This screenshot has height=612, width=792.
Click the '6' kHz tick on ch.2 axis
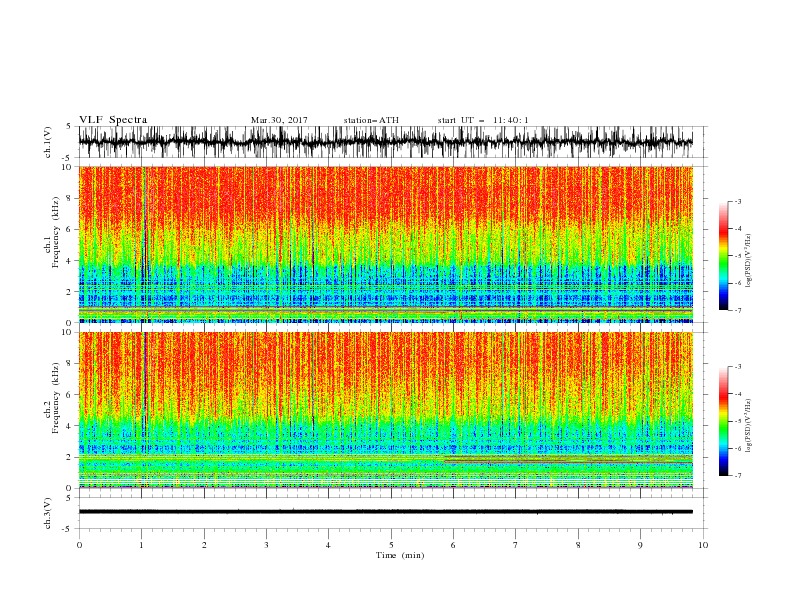pos(70,394)
